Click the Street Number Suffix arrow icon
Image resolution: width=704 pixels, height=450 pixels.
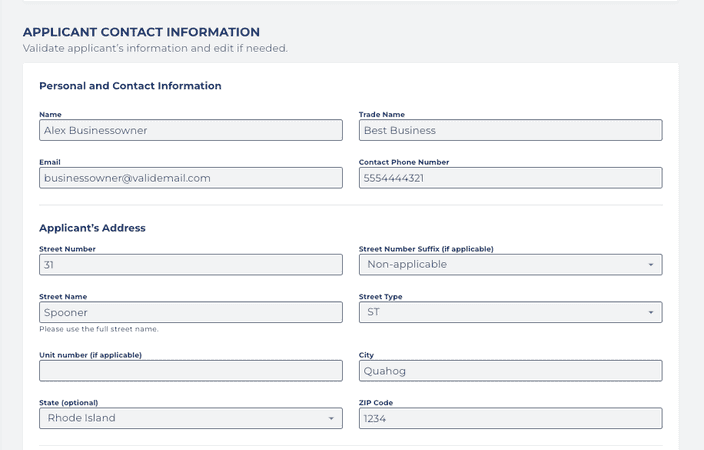(651, 265)
